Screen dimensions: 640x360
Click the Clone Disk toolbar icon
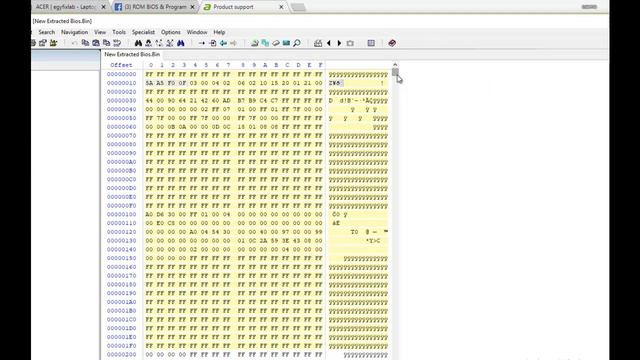click(265, 43)
